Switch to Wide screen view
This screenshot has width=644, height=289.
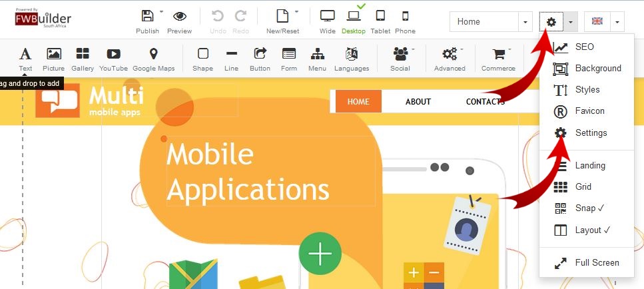(x=328, y=17)
